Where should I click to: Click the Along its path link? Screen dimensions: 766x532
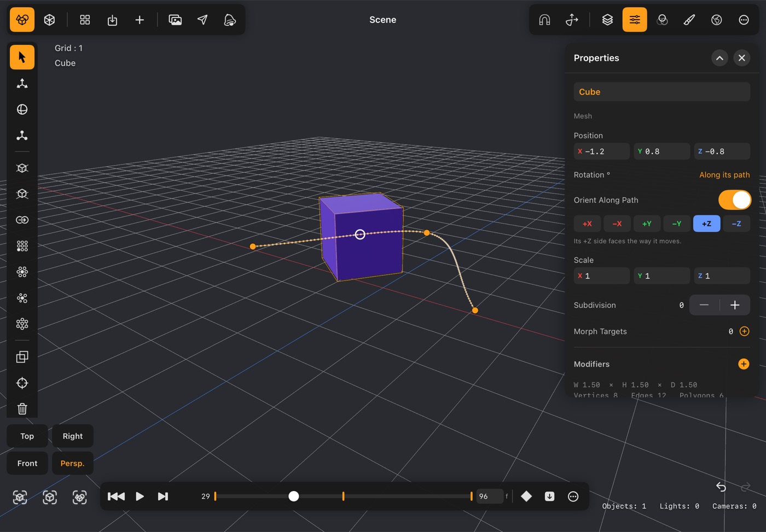pyautogui.click(x=724, y=175)
